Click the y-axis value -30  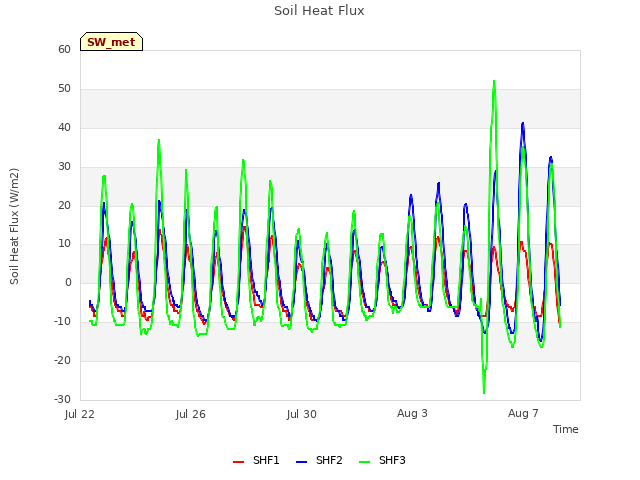coord(62,399)
